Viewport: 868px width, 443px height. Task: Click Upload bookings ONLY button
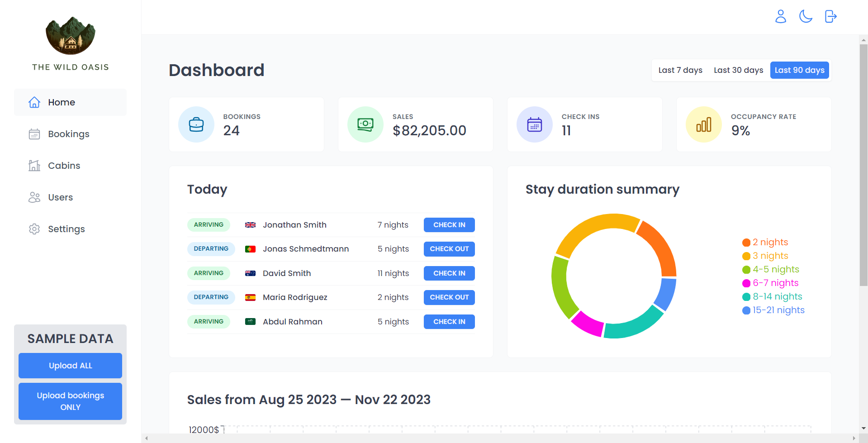coord(70,401)
